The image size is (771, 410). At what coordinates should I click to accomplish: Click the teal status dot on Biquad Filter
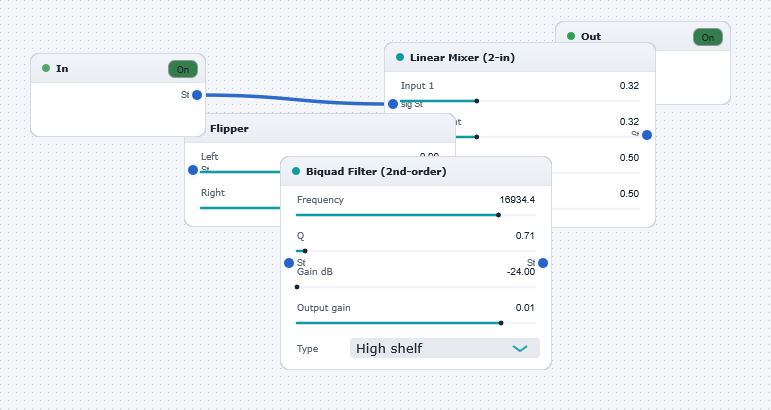point(296,171)
